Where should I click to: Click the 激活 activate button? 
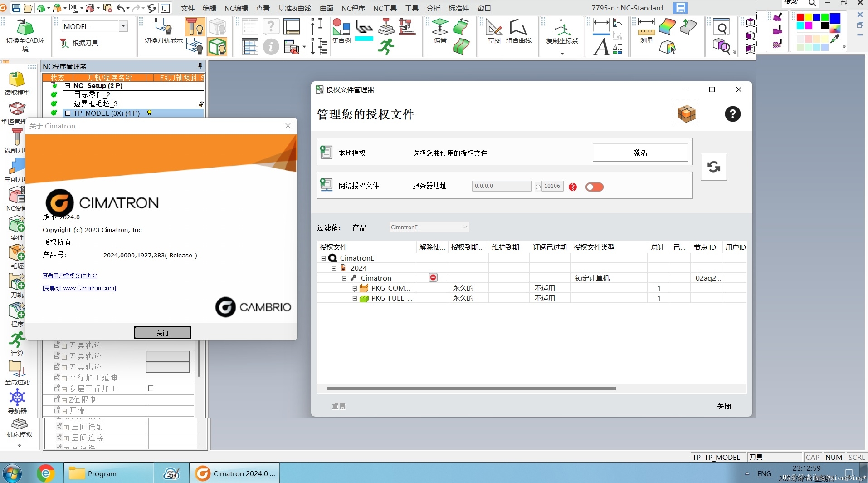[640, 153]
